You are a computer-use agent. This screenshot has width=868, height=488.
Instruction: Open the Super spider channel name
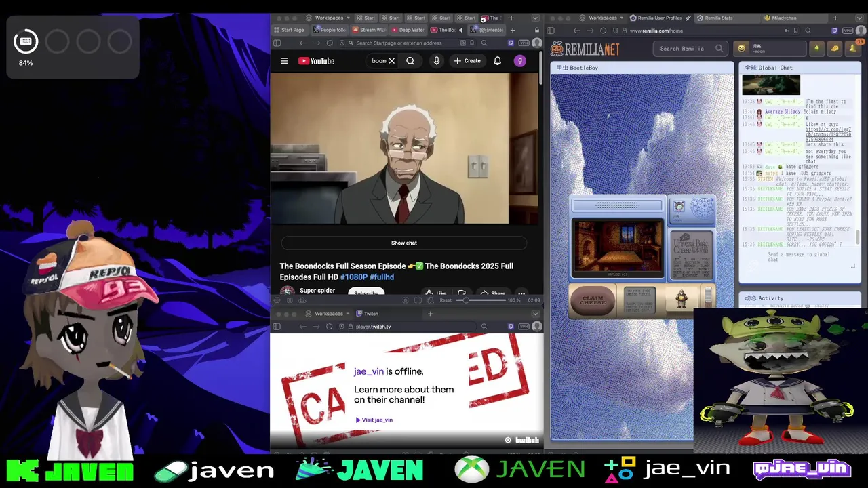(x=317, y=291)
